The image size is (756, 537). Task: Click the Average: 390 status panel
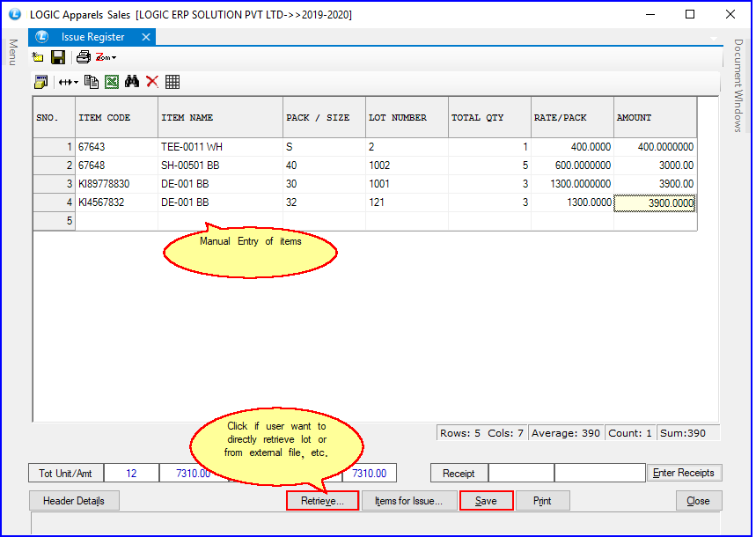pos(566,433)
